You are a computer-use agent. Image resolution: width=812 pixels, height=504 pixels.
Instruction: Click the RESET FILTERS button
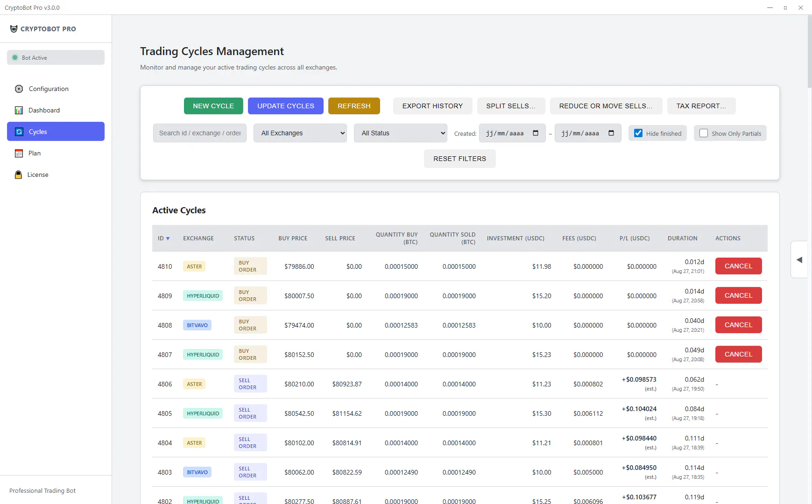pos(460,159)
